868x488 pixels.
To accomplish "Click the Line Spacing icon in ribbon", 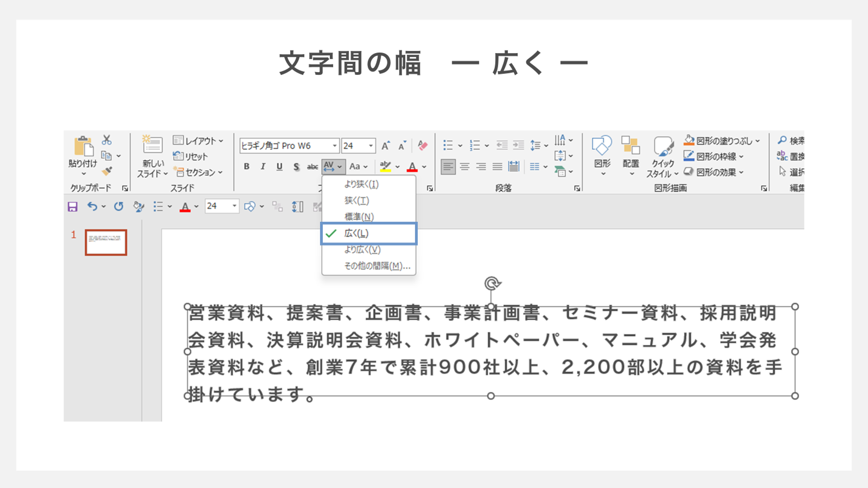I will 535,145.
